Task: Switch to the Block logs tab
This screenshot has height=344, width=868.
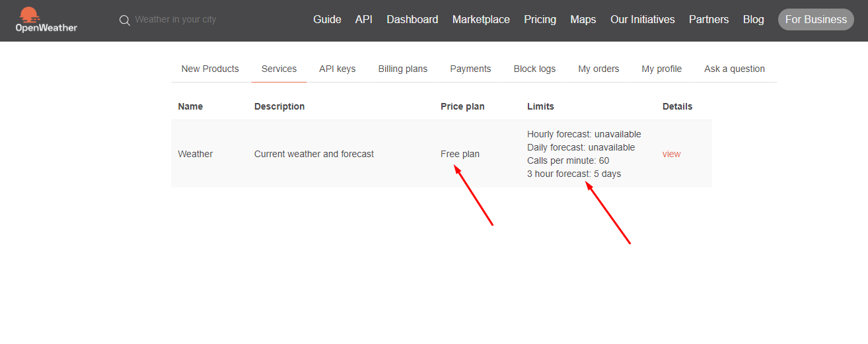Action: [x=534, y=69]
